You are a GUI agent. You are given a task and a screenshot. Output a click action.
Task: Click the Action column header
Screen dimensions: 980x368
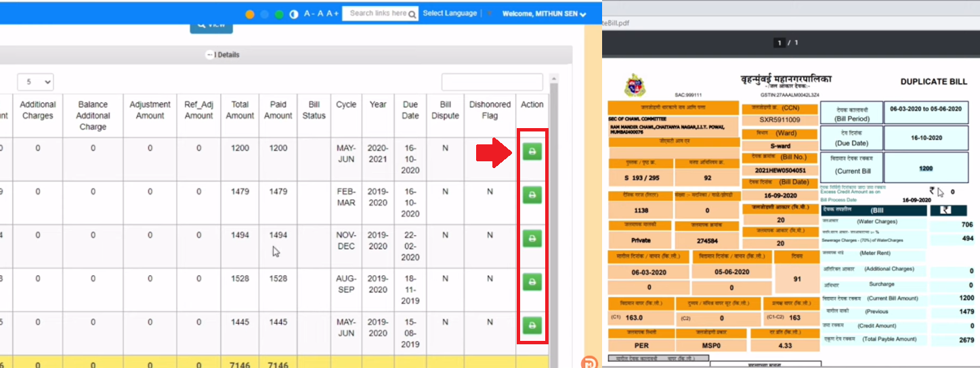(x=532, y=115)
